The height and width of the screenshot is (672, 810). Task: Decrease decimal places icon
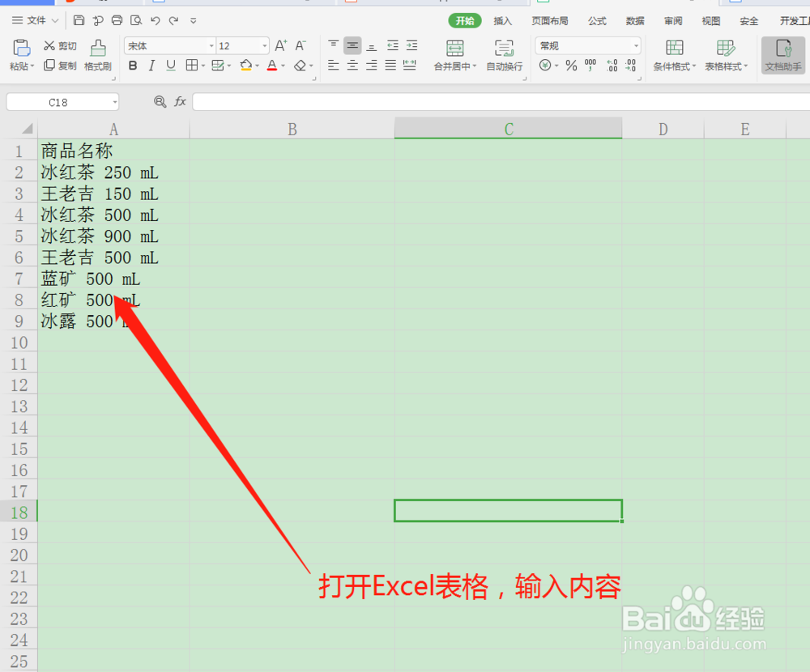631,65
